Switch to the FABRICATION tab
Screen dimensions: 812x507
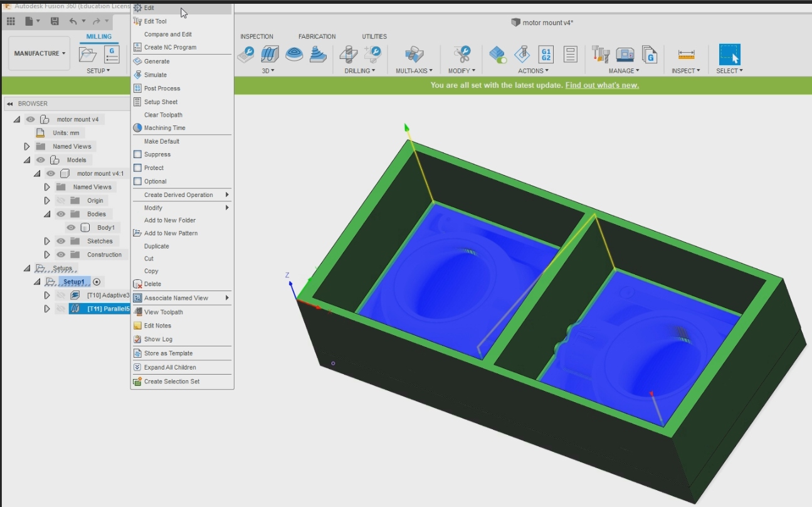point(317,36)
